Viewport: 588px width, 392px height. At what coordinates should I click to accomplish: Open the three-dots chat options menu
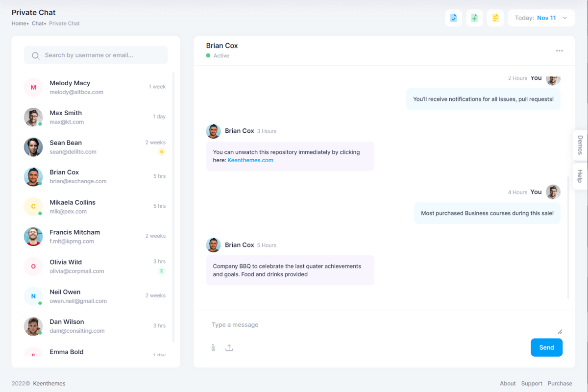pos(559,50)
